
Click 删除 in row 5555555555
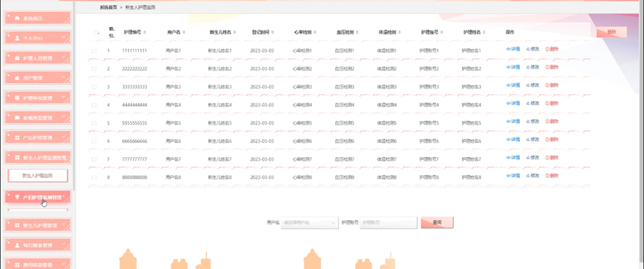pos(552,121)
